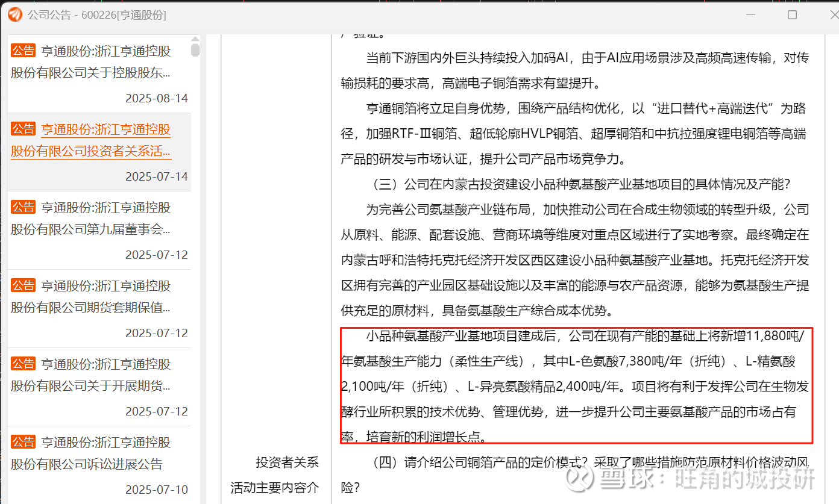The image size is (839, 504).
Task: Click the line starting 为完善公司氨基酸产业链布局
Action: [x=588, y=210]
